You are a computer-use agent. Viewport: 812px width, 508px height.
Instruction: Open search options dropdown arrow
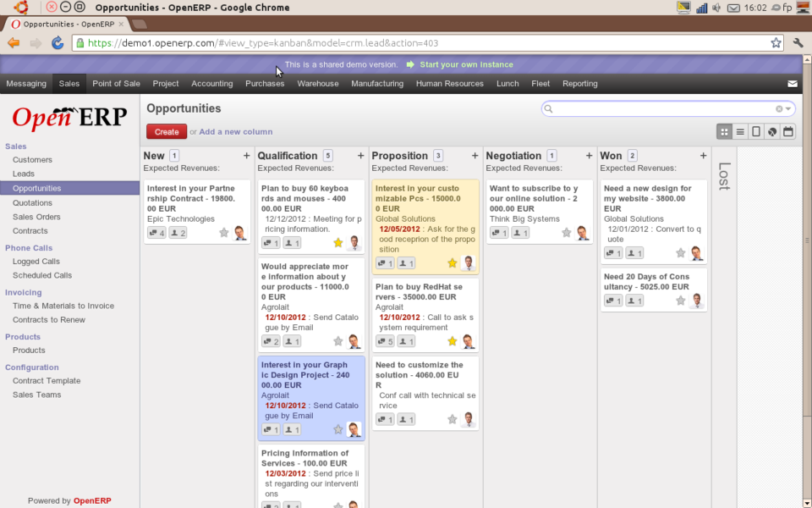coord(788,109)
